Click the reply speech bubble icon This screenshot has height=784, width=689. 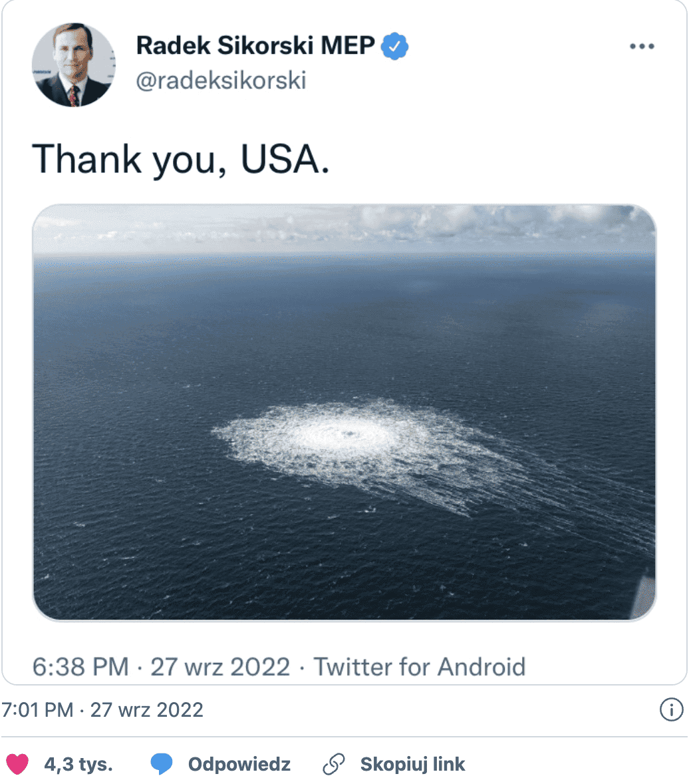pyautogui.click(x=162, y=764)
